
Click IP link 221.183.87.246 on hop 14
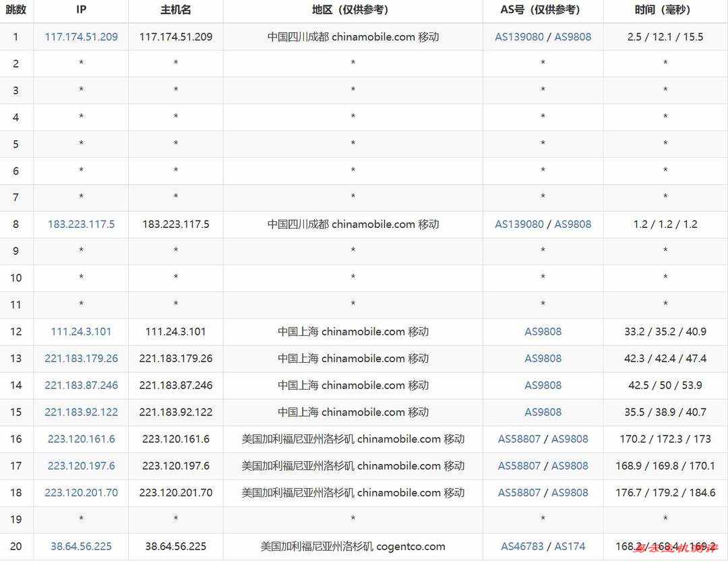81,385
